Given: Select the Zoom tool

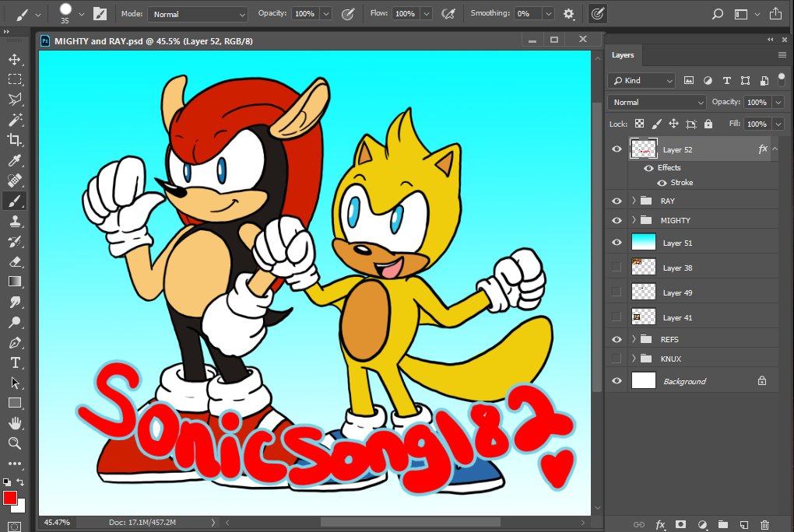Looking at the screenshot, I should coord(15,443).
